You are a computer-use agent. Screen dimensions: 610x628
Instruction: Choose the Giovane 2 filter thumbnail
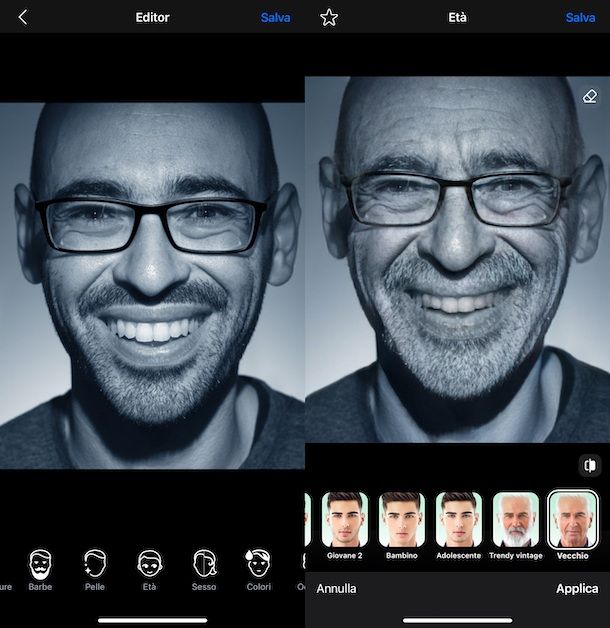tap(344, 519)
